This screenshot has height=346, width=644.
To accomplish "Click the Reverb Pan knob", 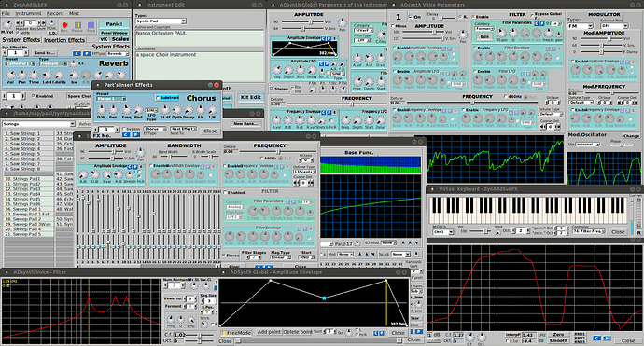I will (x=22, y=75).
